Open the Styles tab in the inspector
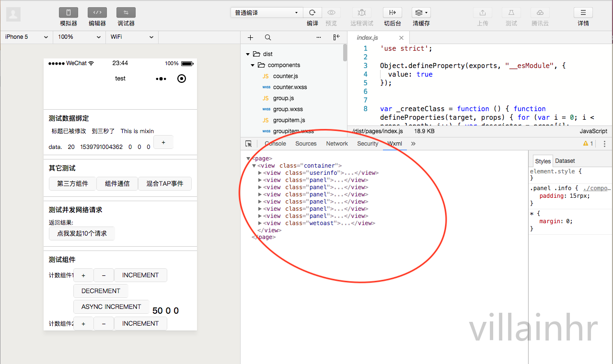613x364 pixels. [x=543, y=161]
